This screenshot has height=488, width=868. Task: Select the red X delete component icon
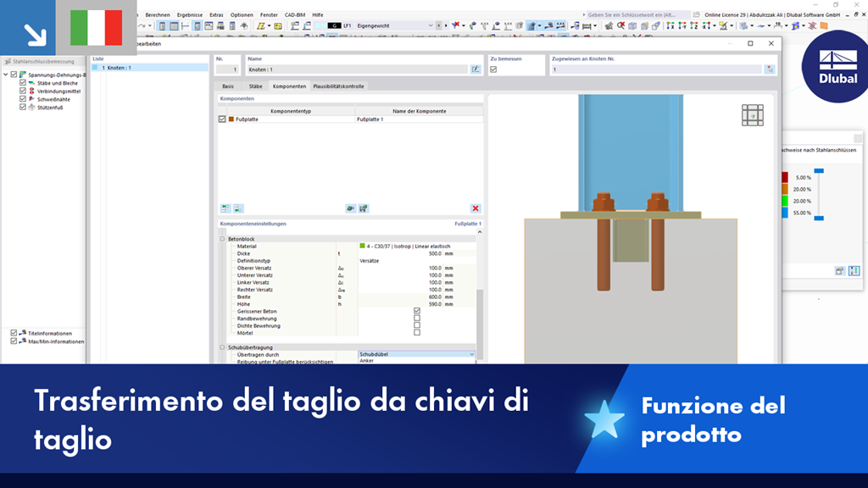[476, 209]
